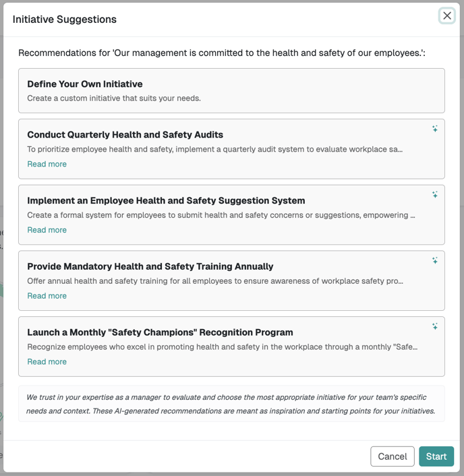Click the Start button

436,456
